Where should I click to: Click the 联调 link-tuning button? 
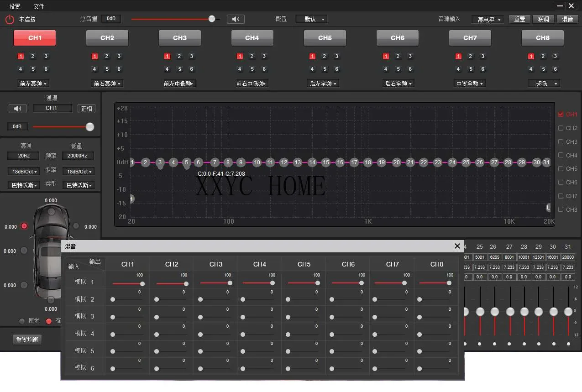coord(544,19)
